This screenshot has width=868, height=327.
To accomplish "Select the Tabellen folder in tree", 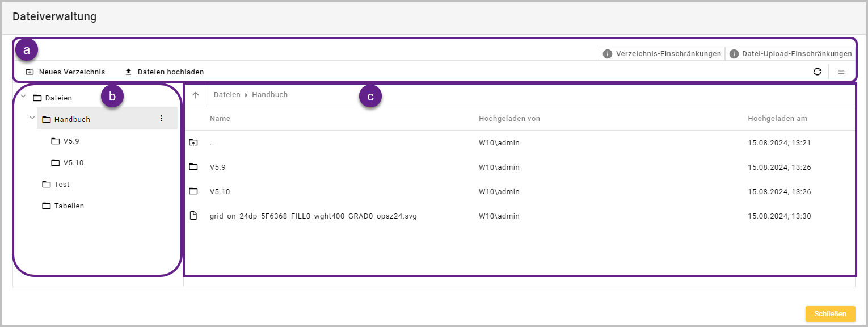I will click(x=68, y=206).
